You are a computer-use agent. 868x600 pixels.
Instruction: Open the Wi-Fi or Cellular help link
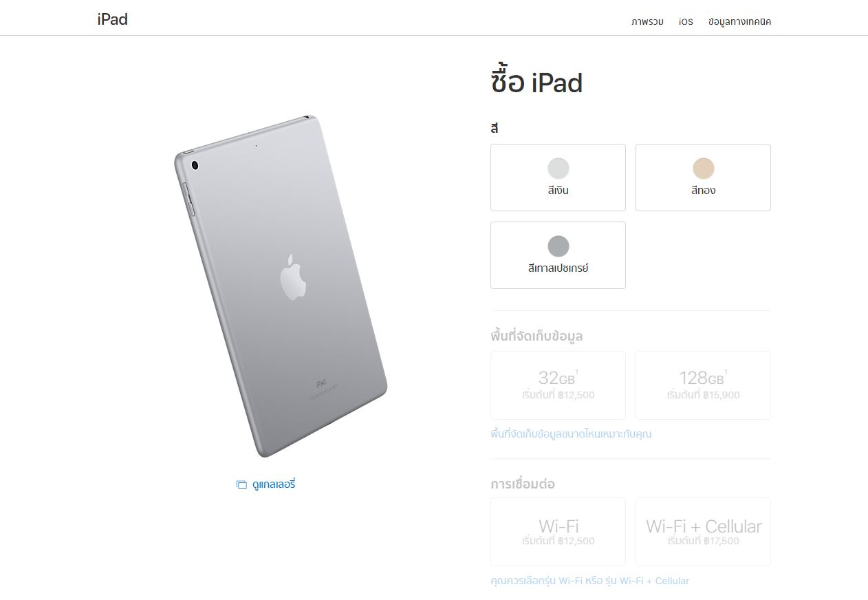pos(589,581)
